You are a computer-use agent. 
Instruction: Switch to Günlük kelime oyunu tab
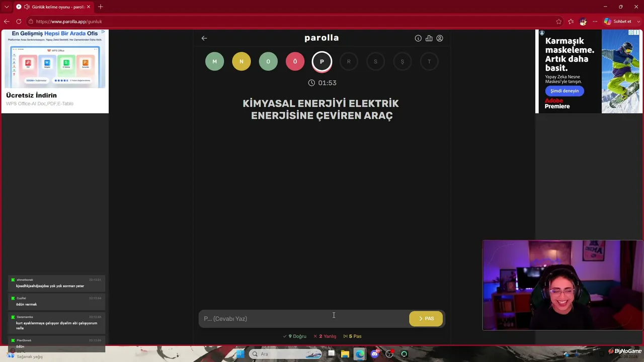pos(53,7)
